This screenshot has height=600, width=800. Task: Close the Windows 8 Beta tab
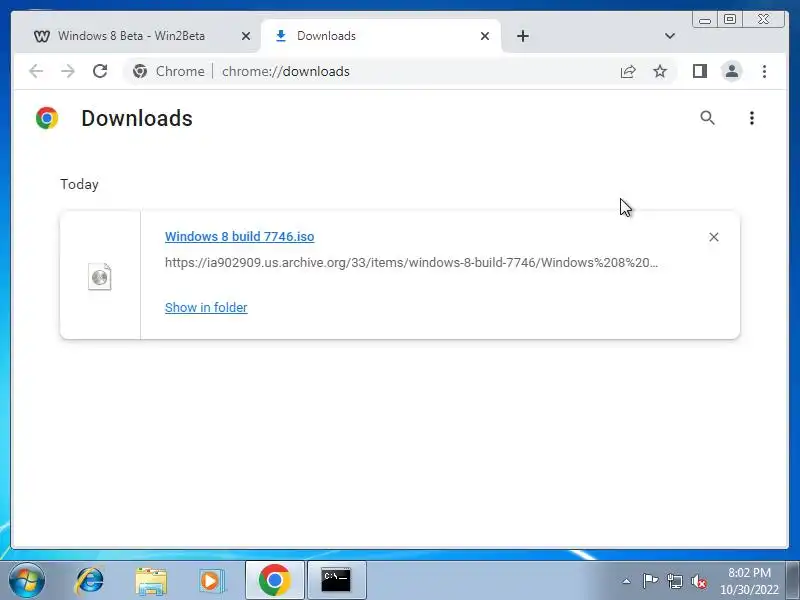pos(246,36)
